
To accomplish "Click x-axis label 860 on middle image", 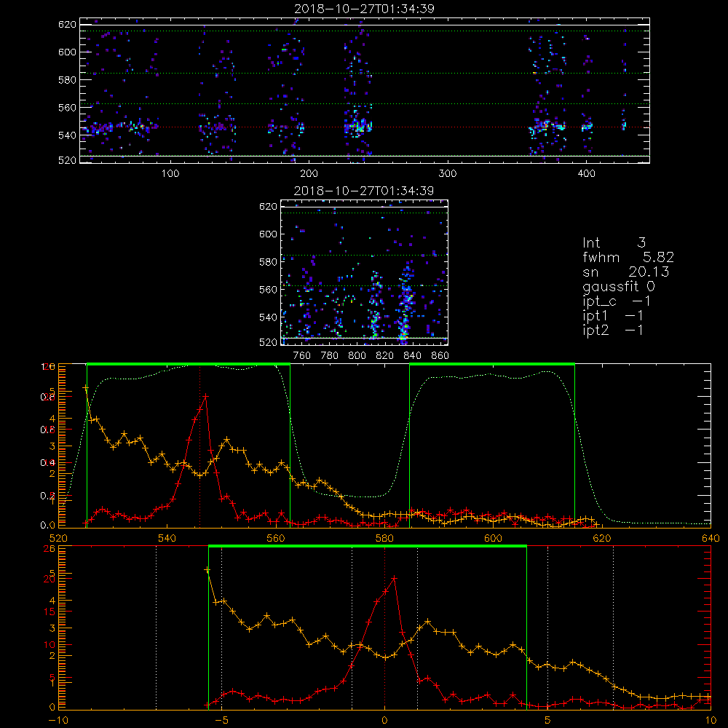I will pos(440,356).
